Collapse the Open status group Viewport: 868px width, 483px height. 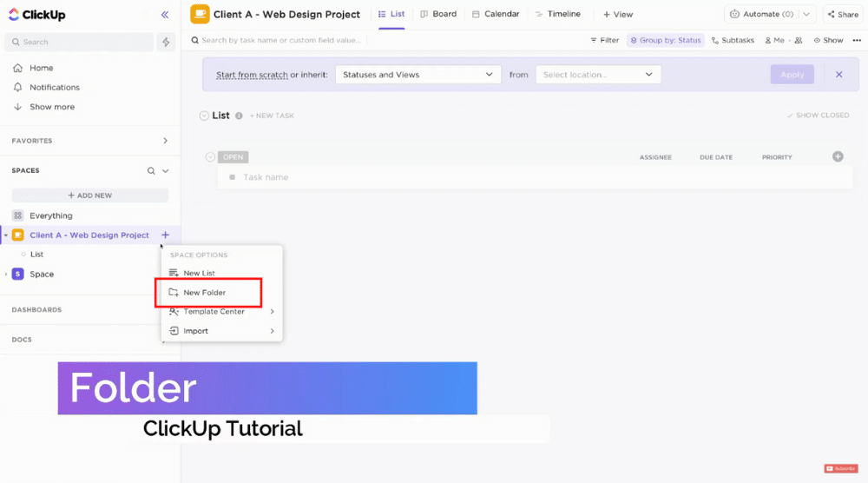[210, 157]
